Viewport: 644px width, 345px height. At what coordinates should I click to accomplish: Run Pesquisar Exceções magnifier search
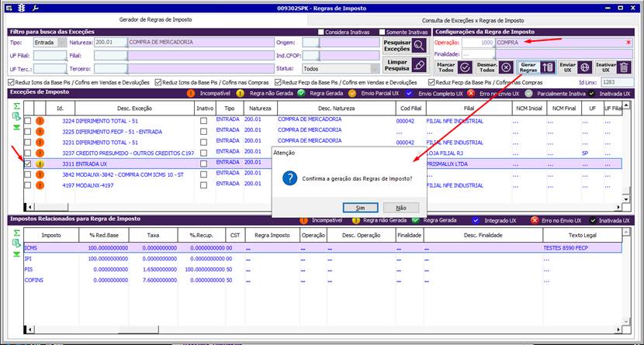click(405, 46)
